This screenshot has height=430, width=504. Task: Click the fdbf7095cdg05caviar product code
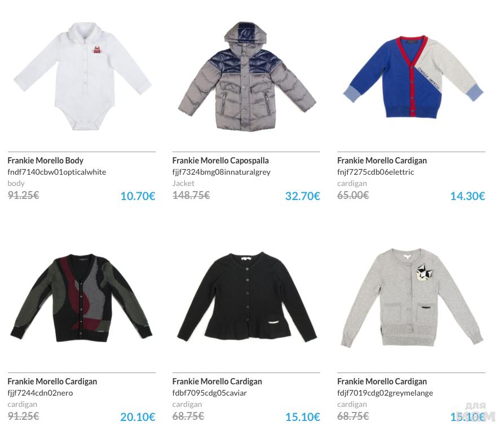point(210,393)
